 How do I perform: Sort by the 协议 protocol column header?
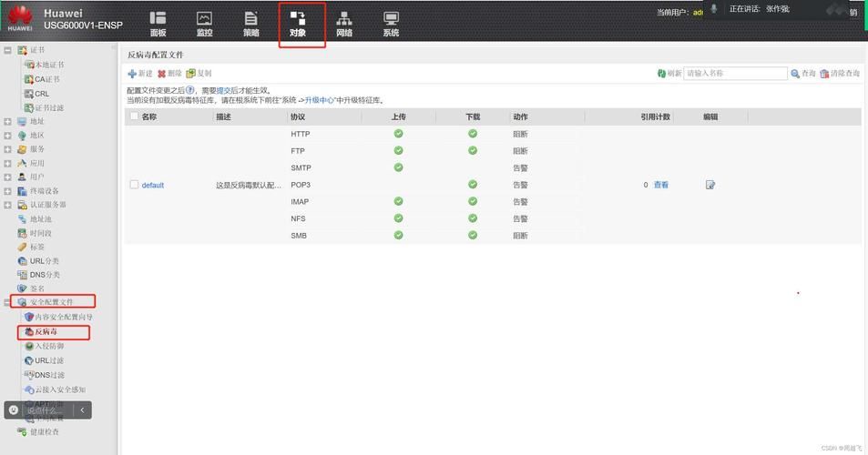click(x=298, y=116)
